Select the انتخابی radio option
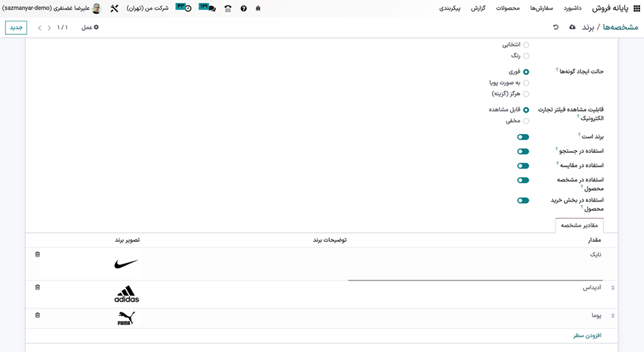Image resolution: width=644 pixels, height=352 pixels. pos(526,45)
